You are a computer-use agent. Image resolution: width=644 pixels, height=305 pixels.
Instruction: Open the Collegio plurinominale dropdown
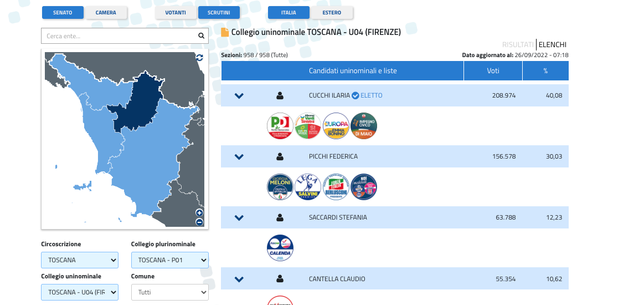pyautogui.click(x=169, y=260)
